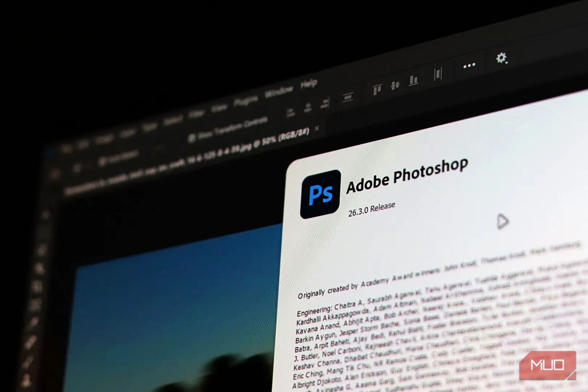Click the align horizontal centers icon
The height and width of the screenshot is (392, 588).
(308, 108)
